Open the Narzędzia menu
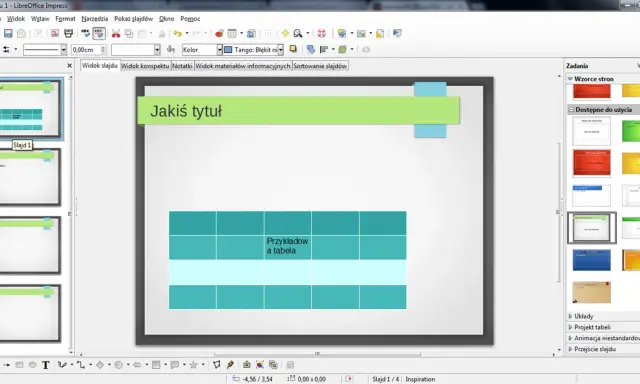 [x=95, y=19]
